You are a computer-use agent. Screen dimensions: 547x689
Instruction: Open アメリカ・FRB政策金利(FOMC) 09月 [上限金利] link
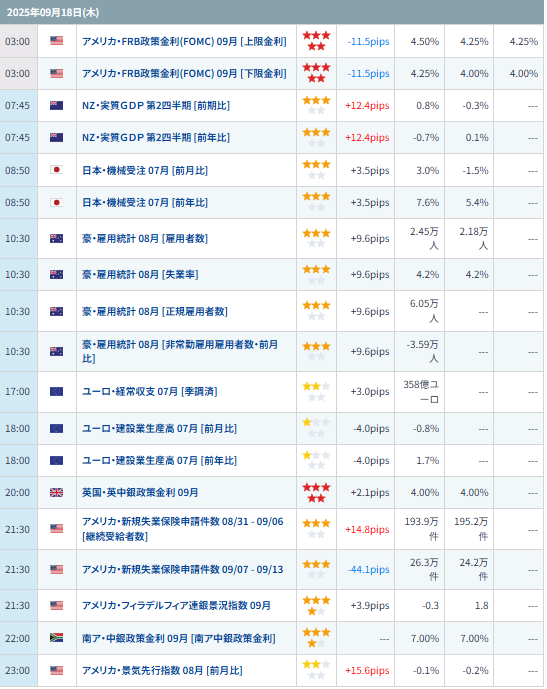(184, 41)
